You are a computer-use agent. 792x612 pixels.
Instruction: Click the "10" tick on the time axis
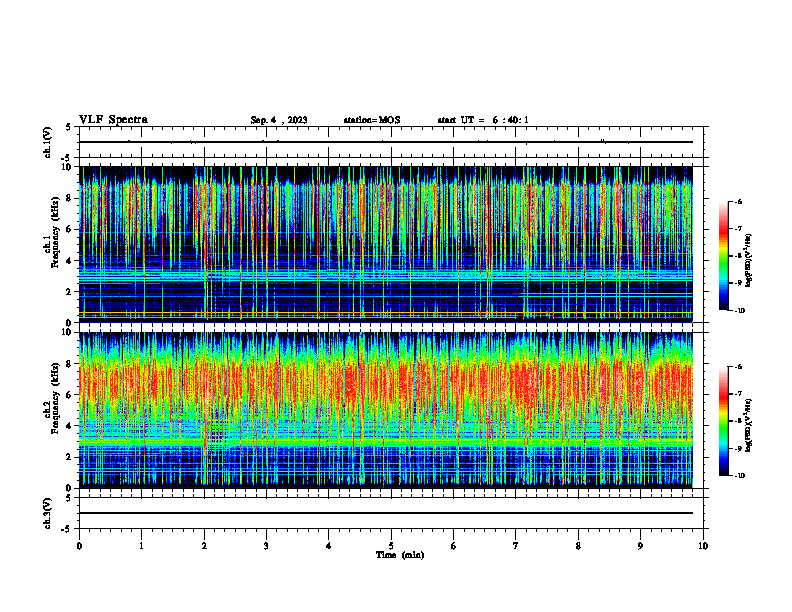click(x=703, y=546)
